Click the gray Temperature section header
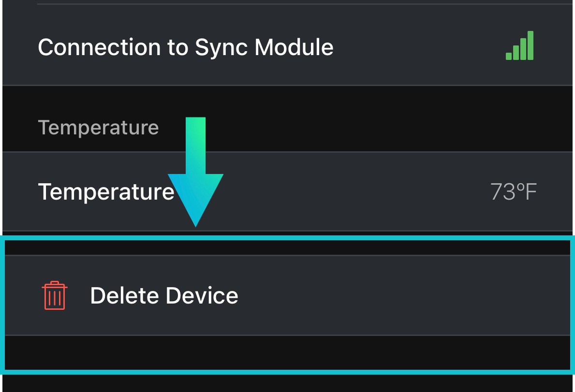Viewport: 575px width, 392px height. point(98,128)
